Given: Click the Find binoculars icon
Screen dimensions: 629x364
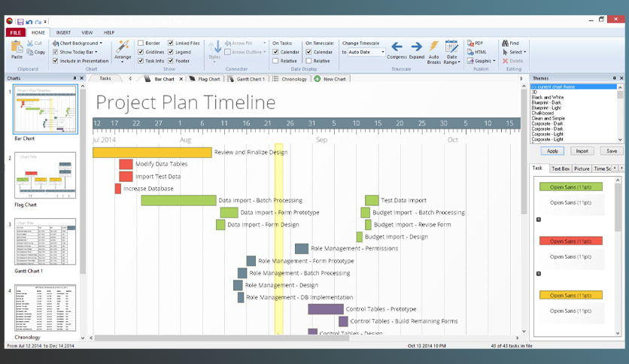Looking at the screenshot, I should pyautogui.click(x=506, y=43).
